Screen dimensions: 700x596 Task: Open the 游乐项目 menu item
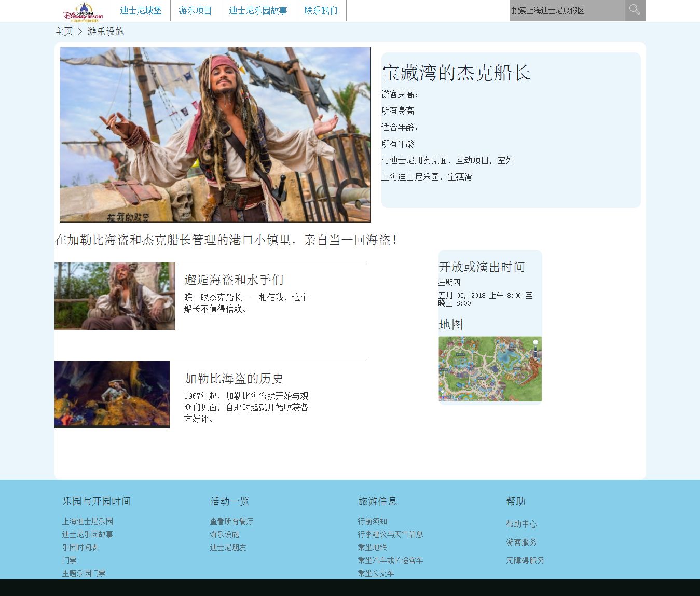pos(195,10)
